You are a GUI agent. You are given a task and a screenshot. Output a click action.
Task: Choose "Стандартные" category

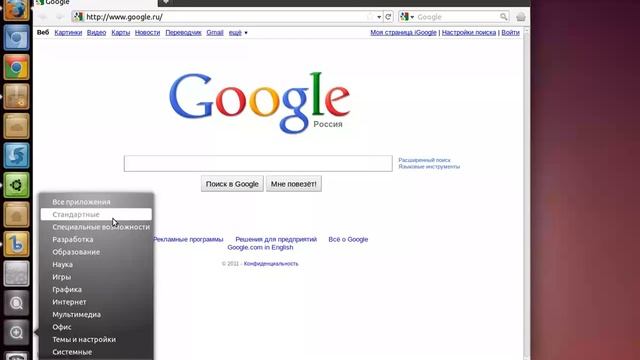coord(96,214)
